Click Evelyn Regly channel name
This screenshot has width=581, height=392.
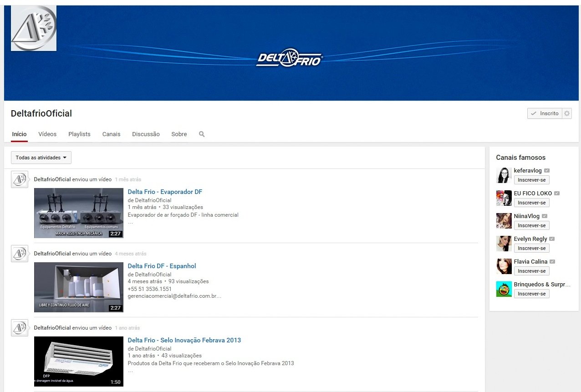pos(530,239)
